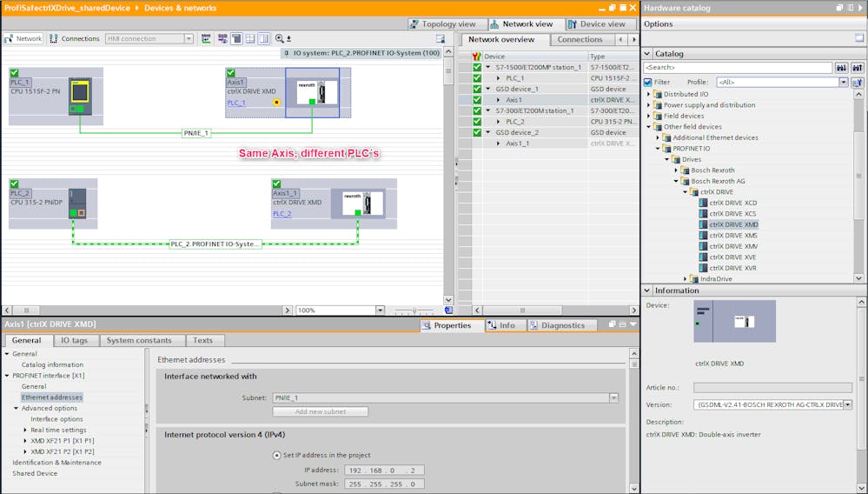Click the catalog profile settings icon

(857, 83)
